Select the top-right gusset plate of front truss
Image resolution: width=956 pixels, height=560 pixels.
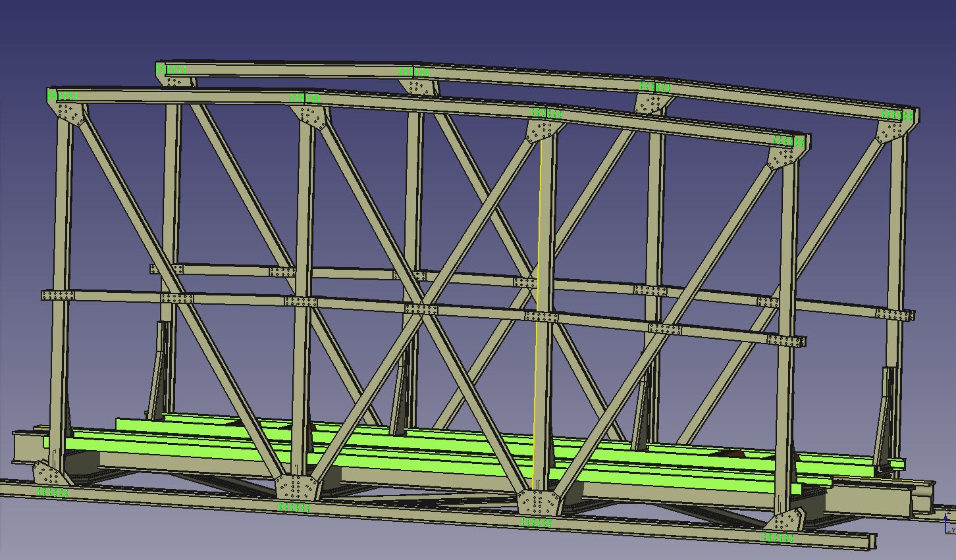point(783,158)
